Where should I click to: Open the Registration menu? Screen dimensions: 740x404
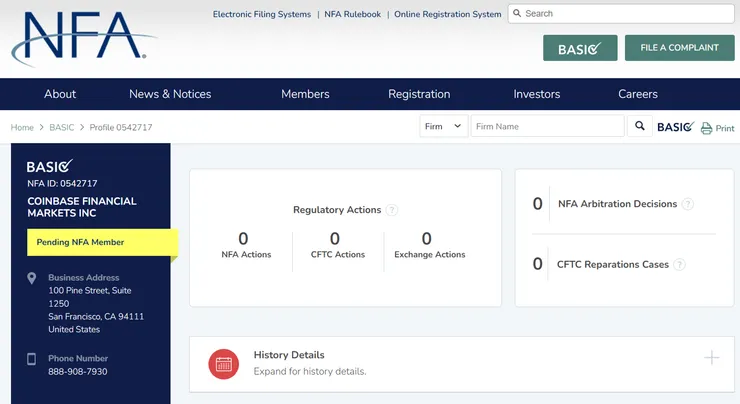point(419,94)
